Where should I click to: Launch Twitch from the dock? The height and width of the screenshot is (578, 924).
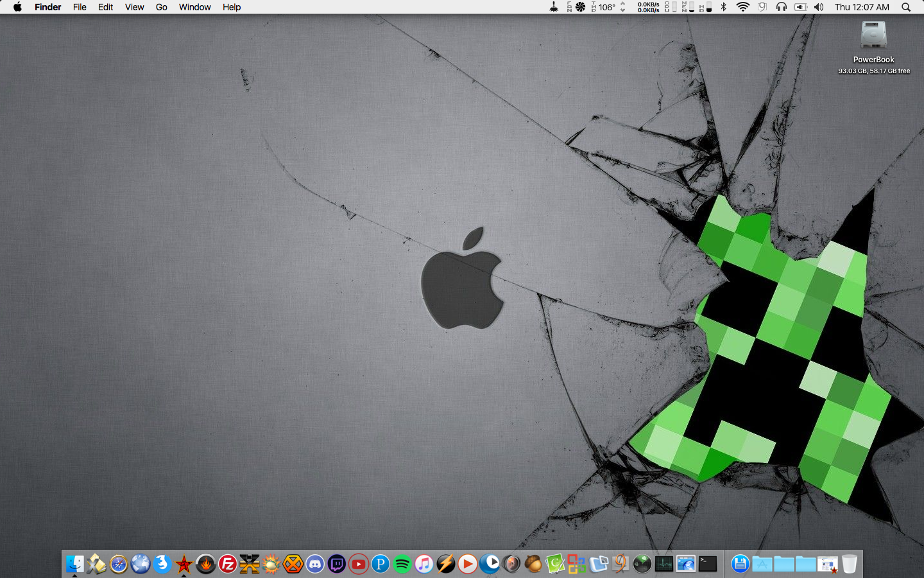(337, 564)
